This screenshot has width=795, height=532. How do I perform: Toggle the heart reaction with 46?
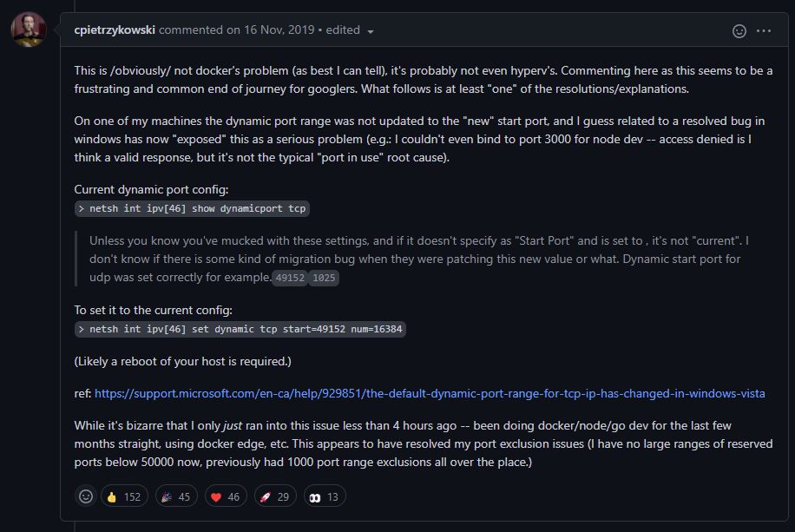[227, 496]
